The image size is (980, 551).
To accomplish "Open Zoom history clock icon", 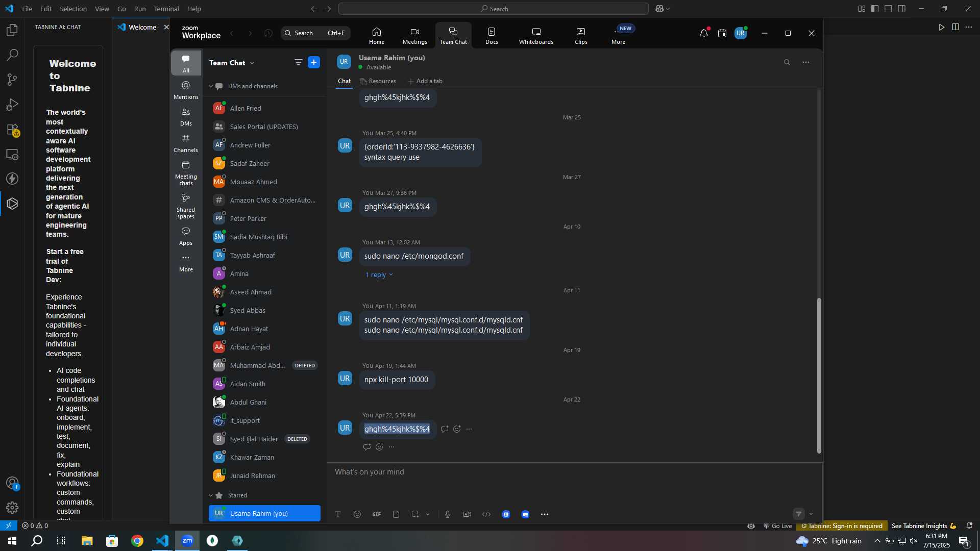I will tap(268, 33).
